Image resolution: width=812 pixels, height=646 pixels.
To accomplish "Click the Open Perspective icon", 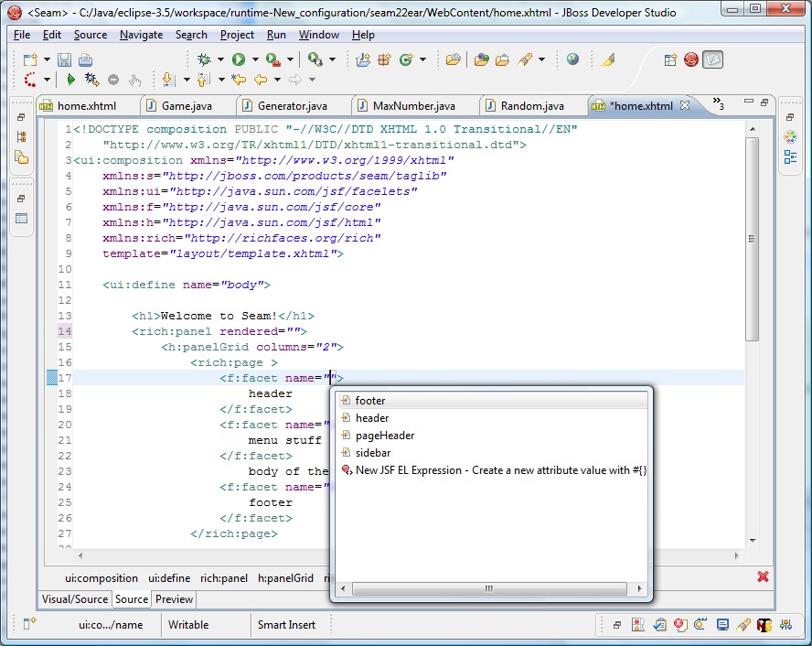I will click(670, 59).
